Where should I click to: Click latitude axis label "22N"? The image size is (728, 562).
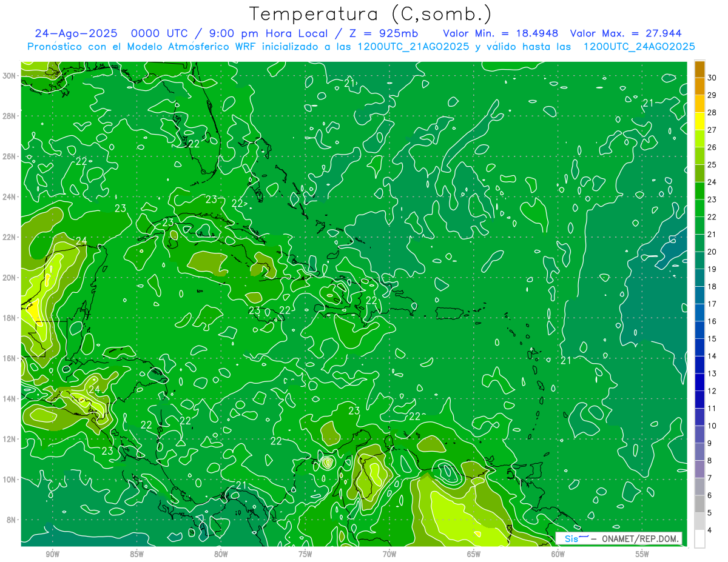point(9,237)
